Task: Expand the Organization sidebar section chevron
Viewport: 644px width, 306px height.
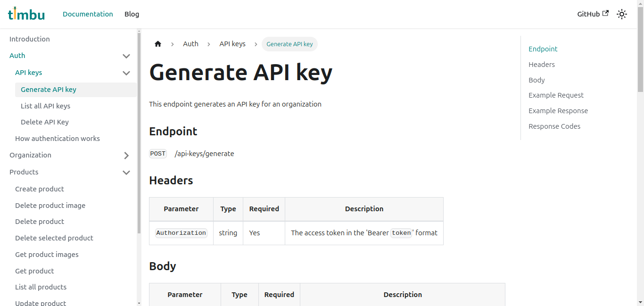Action: click(126, 156)
